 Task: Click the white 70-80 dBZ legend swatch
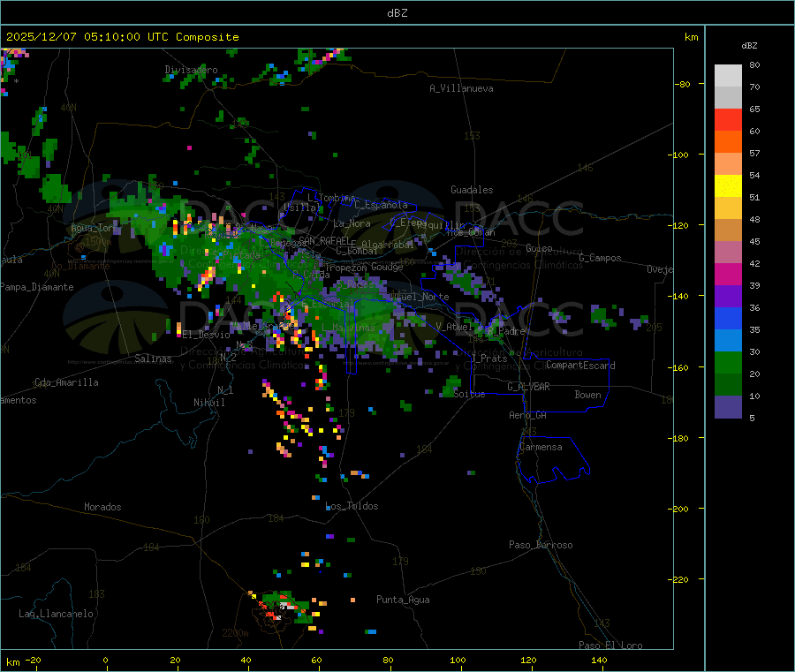click(x=728, y=76)
